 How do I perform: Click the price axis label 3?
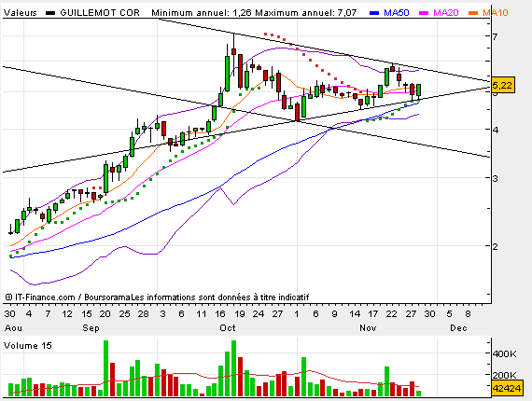[496, 178]
